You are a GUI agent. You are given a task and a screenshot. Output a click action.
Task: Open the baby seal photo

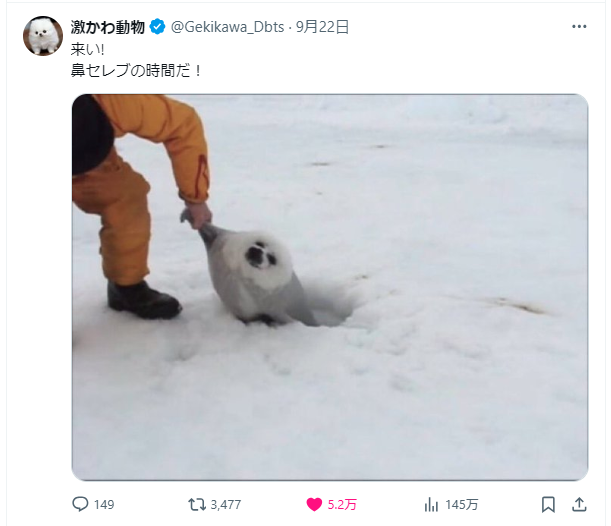pos(330,287)
